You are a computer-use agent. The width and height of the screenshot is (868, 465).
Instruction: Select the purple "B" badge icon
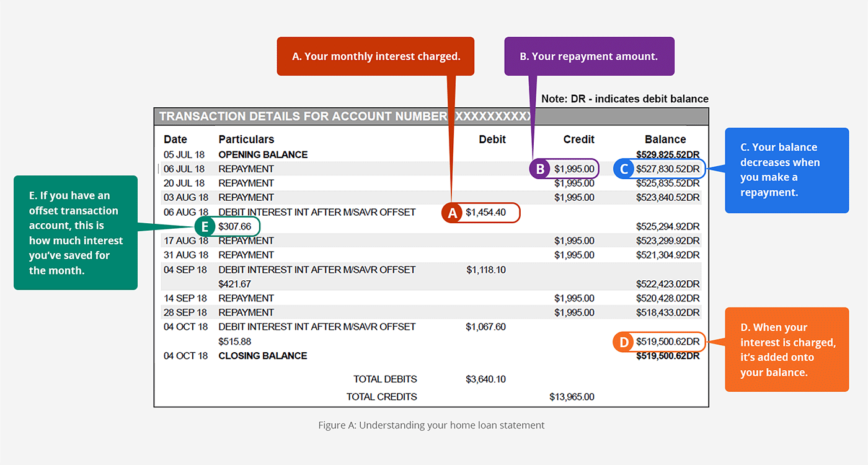click(539, 168)
